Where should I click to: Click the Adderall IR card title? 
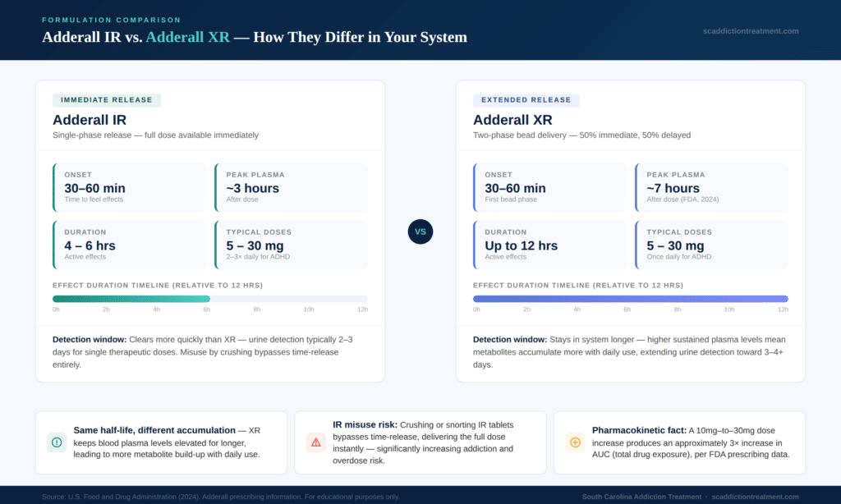tap(90, 120)
